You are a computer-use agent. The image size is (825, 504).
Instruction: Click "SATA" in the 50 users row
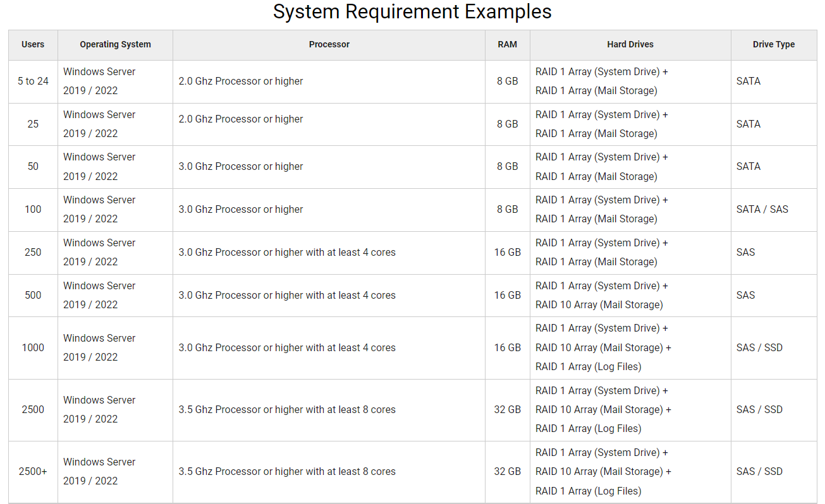point(749,167)
